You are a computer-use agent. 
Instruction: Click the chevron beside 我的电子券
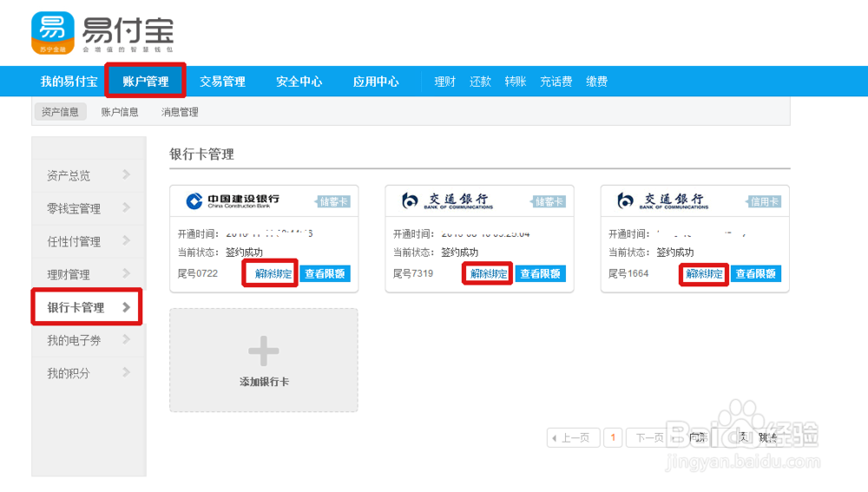[126, 339]
